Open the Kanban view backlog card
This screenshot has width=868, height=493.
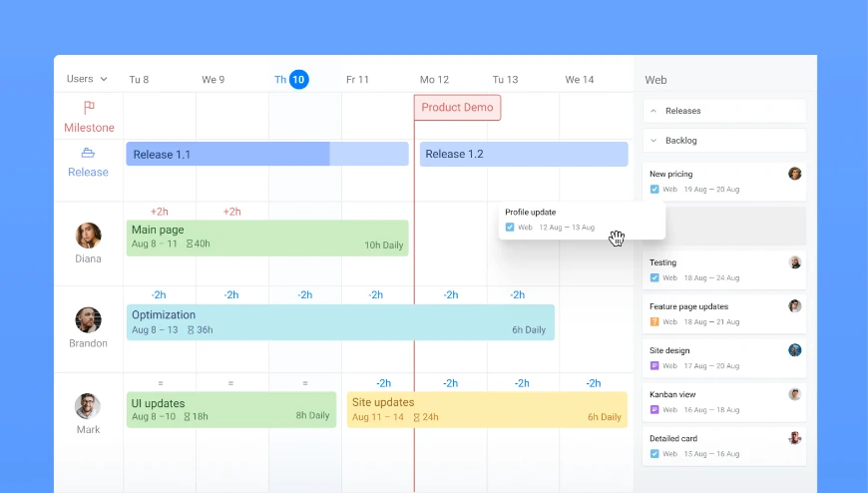724,401
